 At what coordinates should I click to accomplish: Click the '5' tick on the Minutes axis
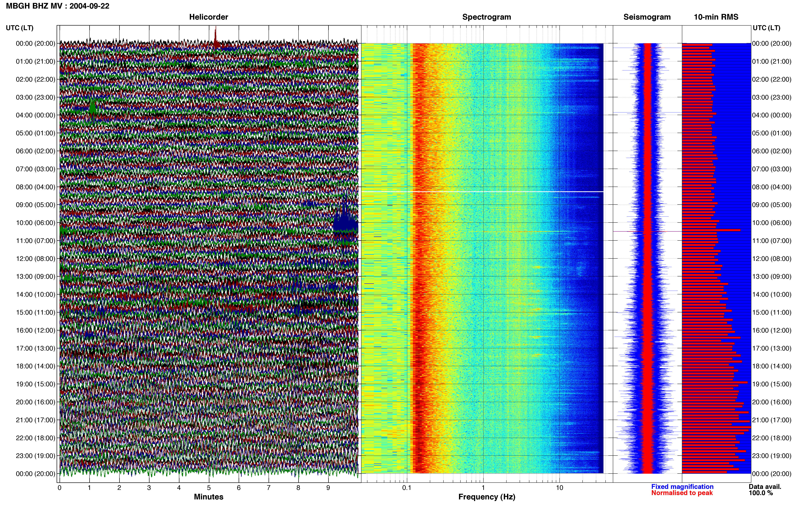(x=209, y=488)
